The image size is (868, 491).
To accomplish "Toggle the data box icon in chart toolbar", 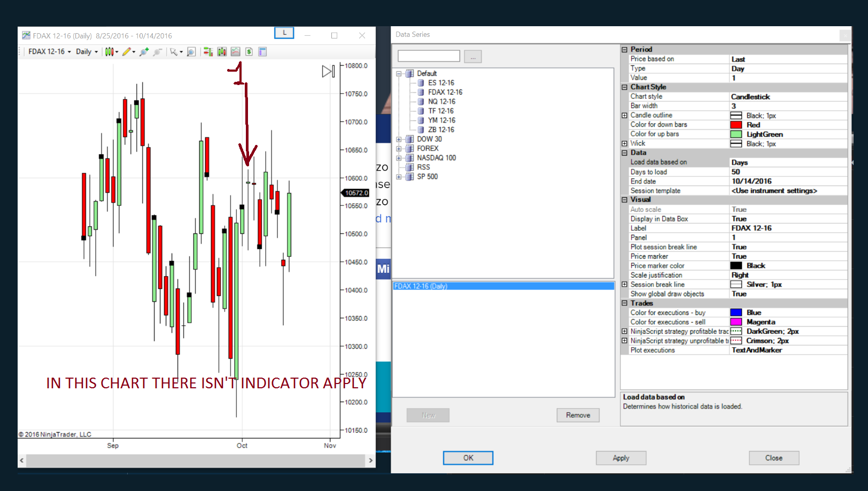I will click(191, 52).
